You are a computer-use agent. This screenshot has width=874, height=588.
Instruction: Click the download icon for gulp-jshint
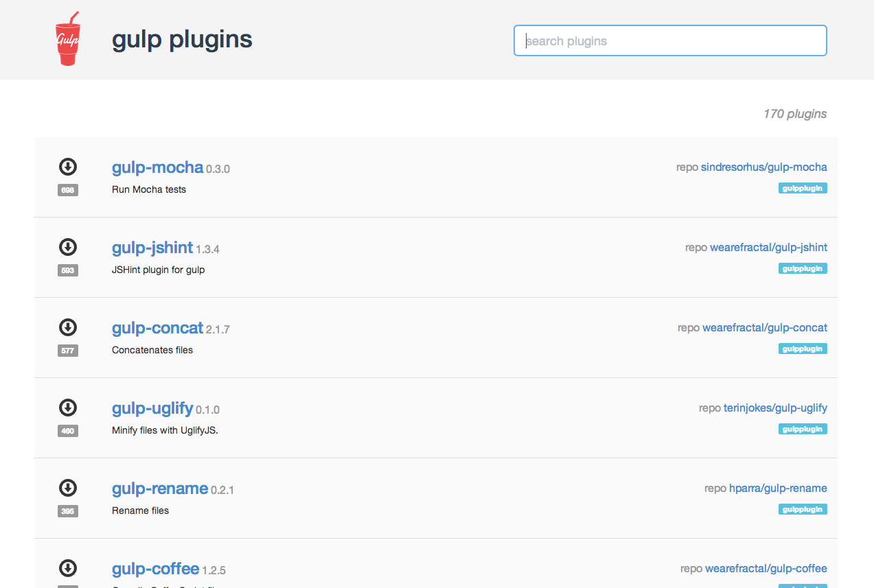[x=68, y=247]
